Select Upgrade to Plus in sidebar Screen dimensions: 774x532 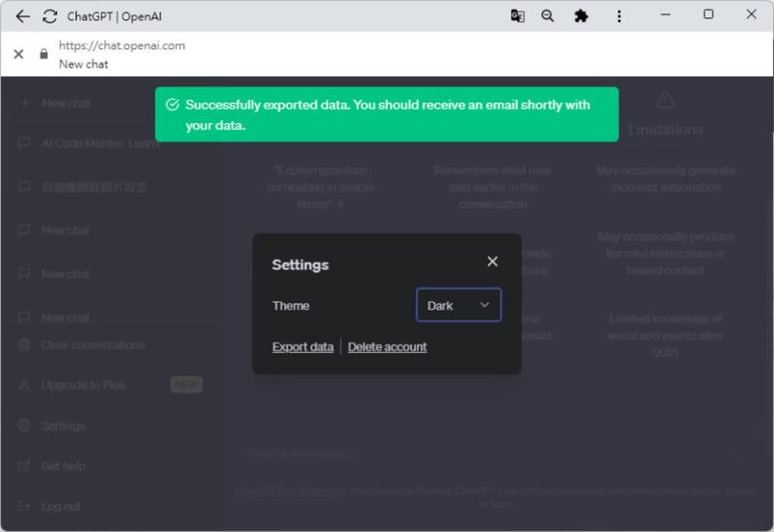pyautogui.click(x=83, y=385)
